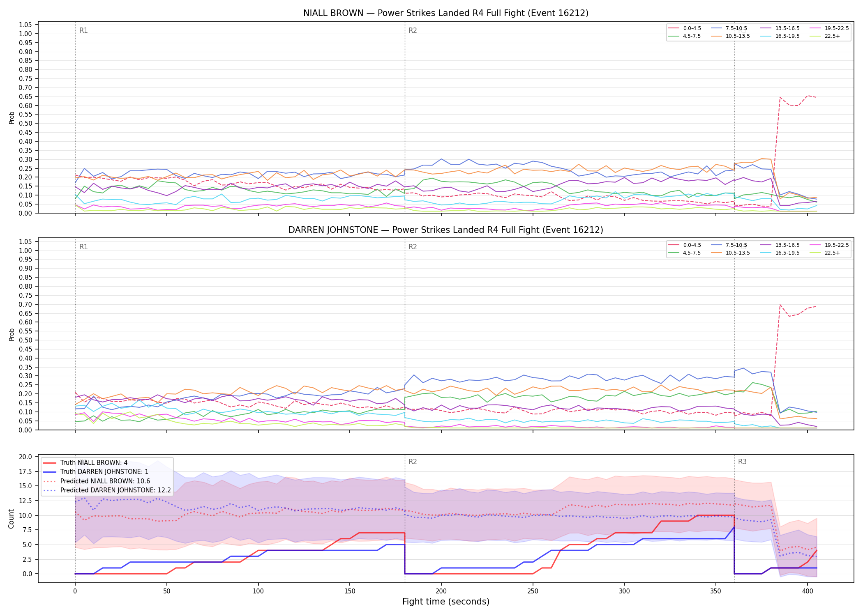Click the R2 round marker in Darren Johnstone chart
This screenshot has width=863, height=616.
413,247
